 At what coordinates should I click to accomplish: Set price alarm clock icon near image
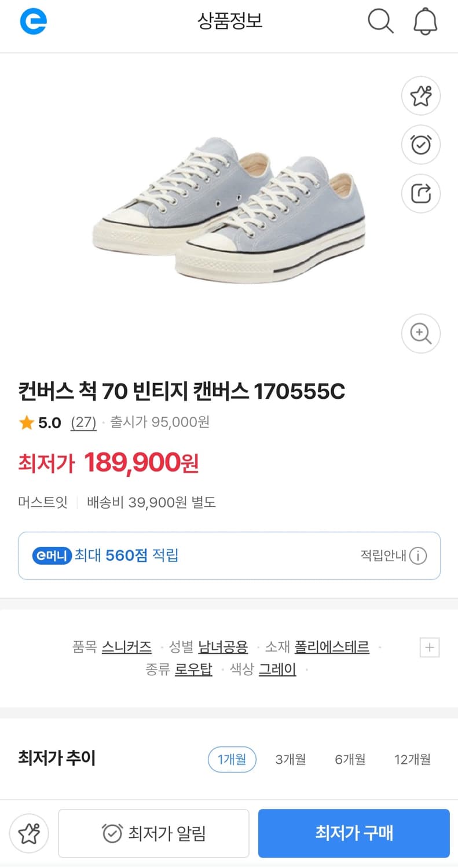(421, 145)
